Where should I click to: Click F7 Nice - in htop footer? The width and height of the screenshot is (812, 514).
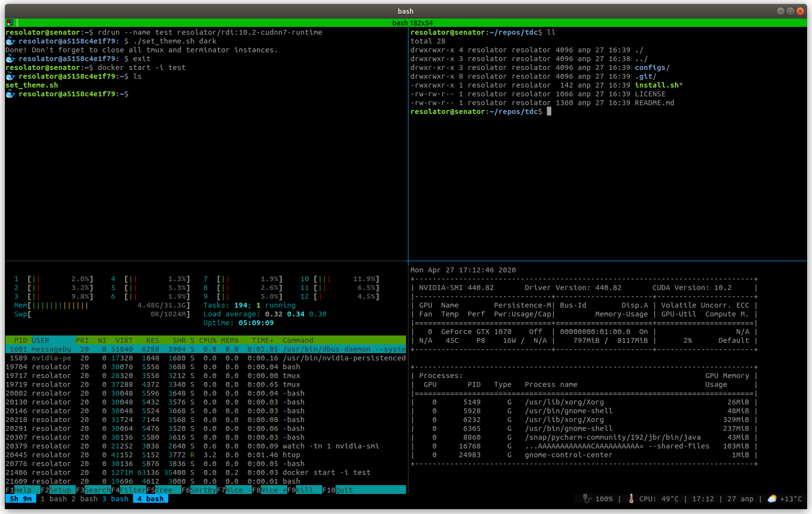[x=234, y=490]
